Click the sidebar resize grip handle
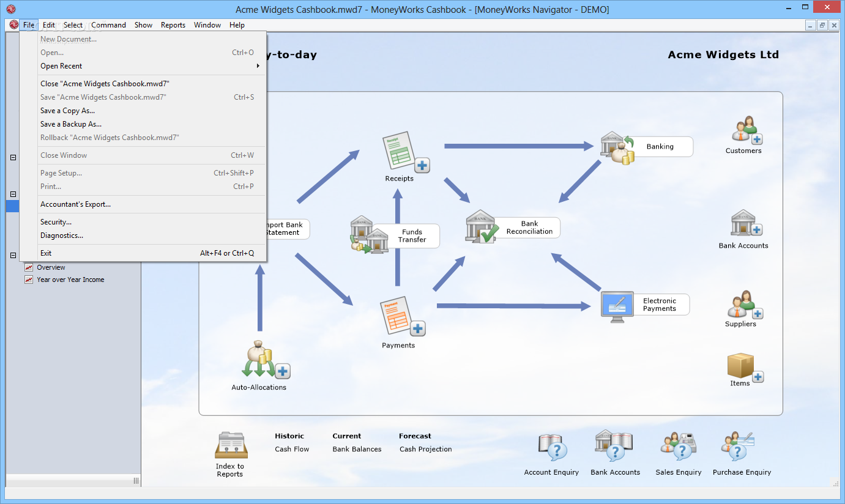845x504 pixels. 136,481
